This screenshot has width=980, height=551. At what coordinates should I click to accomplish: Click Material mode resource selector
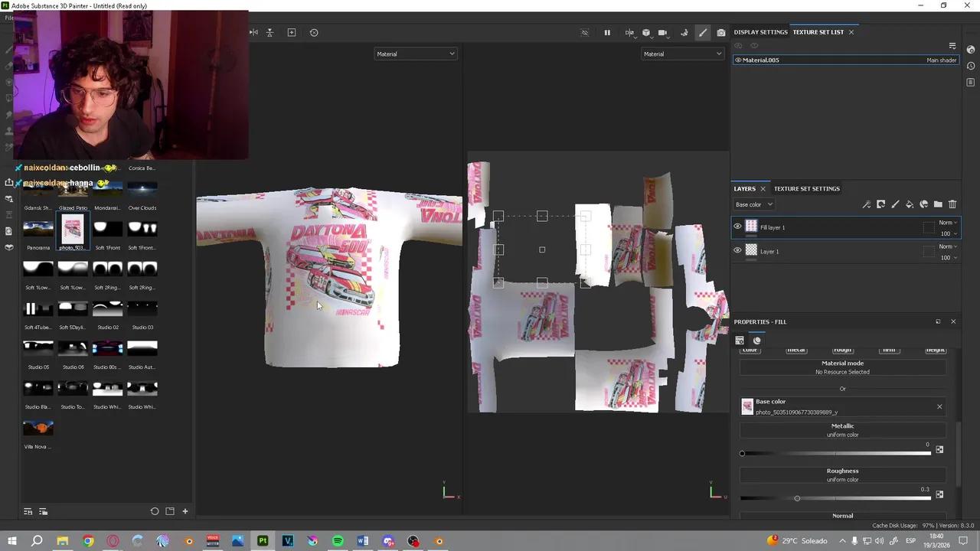click(x=842, y=367)
